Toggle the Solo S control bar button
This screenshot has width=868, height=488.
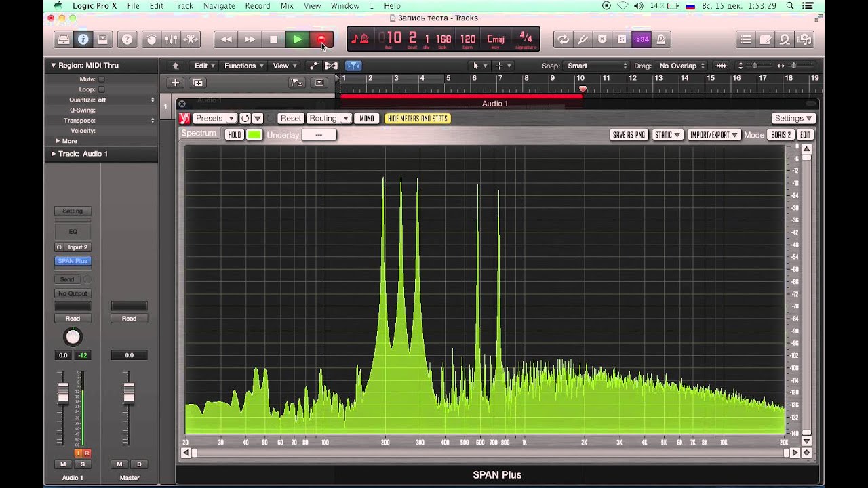click(622, 39)
